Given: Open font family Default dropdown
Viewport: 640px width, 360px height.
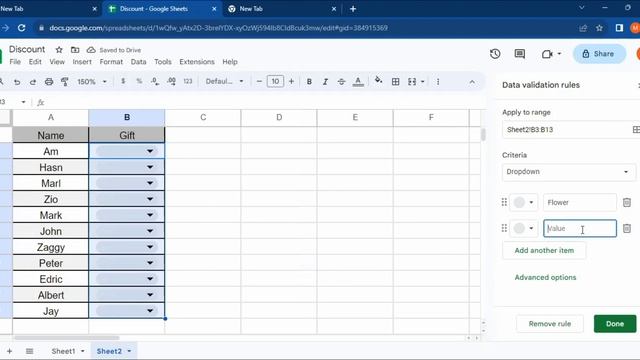Looking at the screenshot, I should [224, 81].
